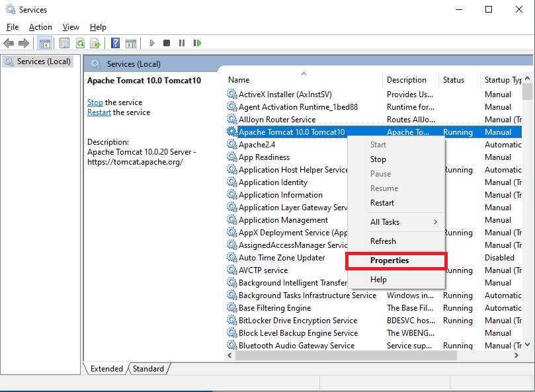Click the Start Service play icon
This screenshot has height=392, width=535.
pos(152,43)
